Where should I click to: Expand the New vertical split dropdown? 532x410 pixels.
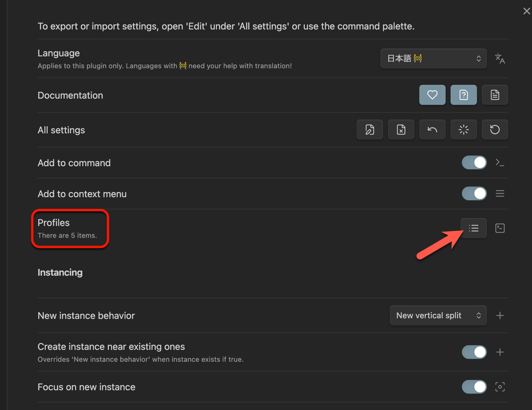tap(438, 316)
